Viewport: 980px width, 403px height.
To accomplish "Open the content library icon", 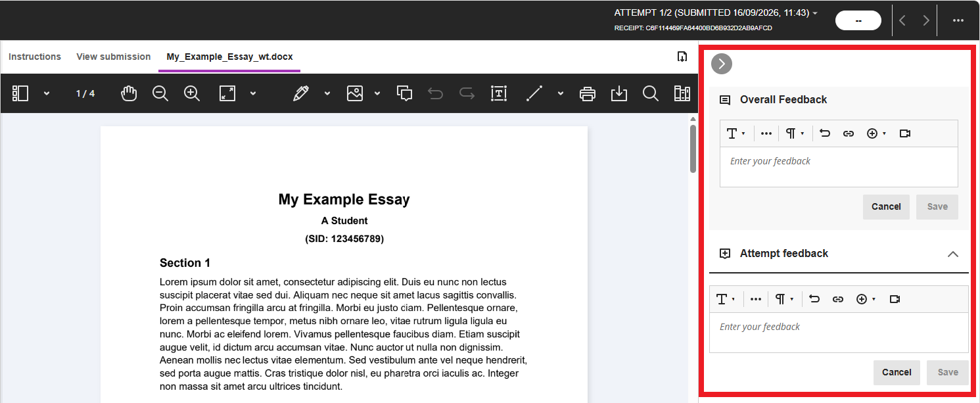I will click(x=682, y=93).
